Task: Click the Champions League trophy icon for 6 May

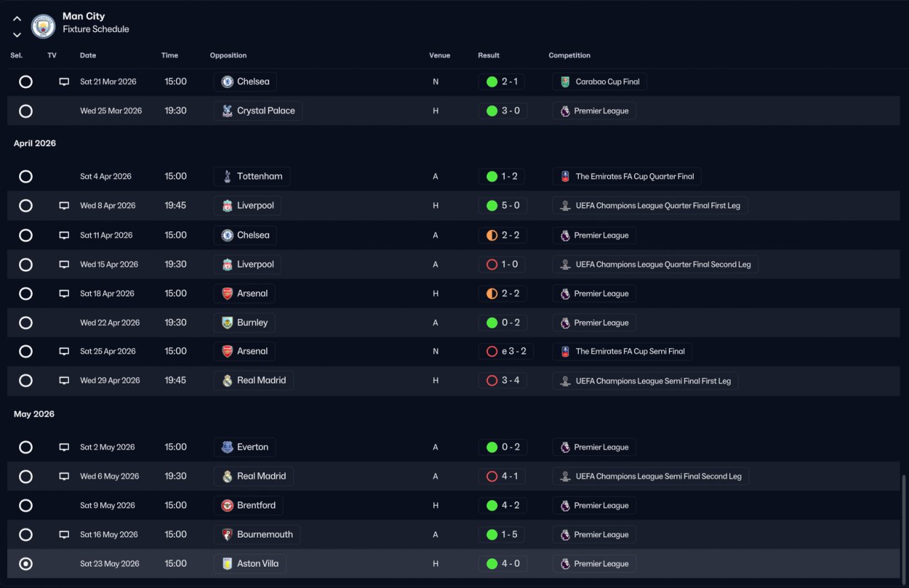Action: (565, 477)
